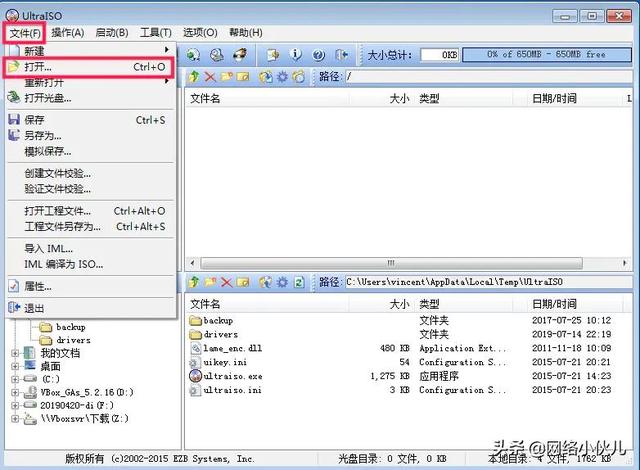
Task: Choose 保存 menu entry
Action: [91, 120]
